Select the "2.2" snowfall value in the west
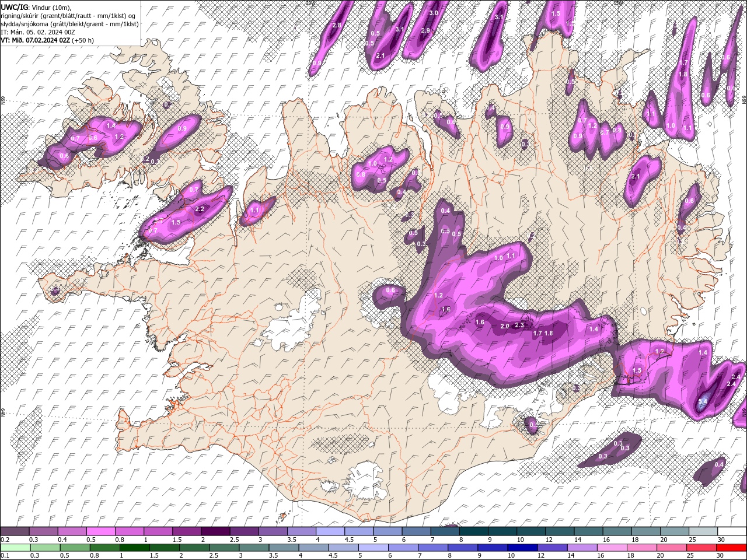Viewport: 747px width, 560px height. [x=199, y=209]
